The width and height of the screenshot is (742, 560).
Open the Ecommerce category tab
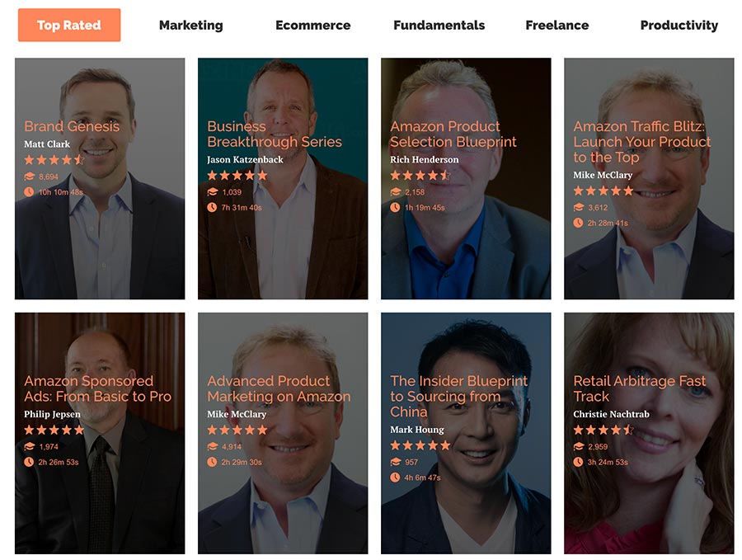(x=312, y=25)
